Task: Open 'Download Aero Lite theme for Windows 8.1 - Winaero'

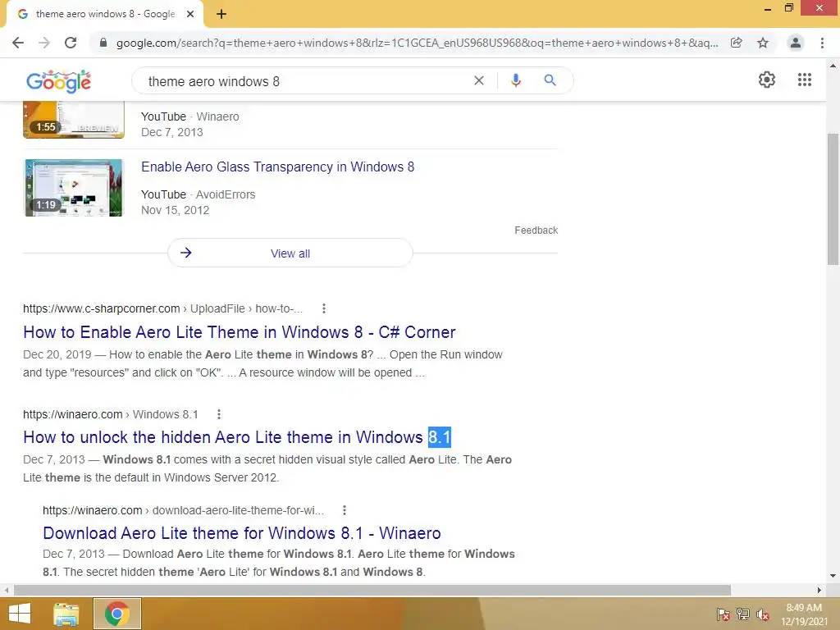Action: point(242,533)
